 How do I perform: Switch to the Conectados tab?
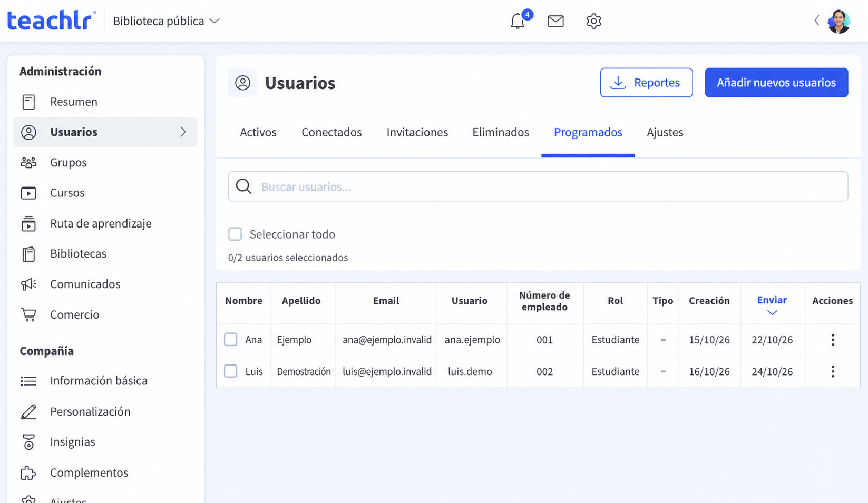point(331,132)
